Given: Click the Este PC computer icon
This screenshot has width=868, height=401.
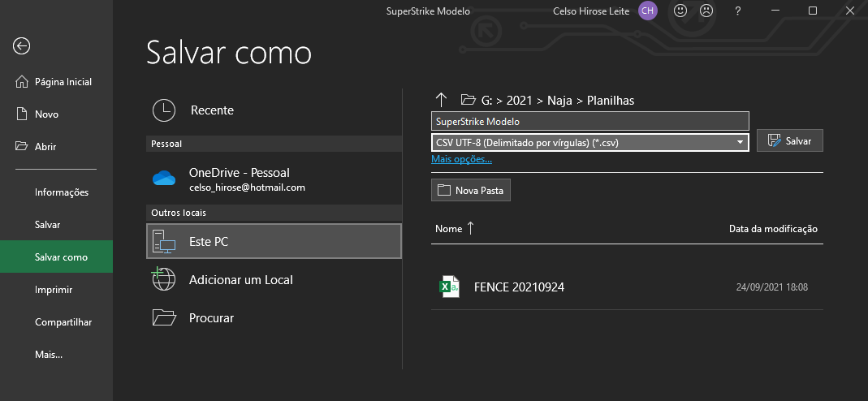Looking at the screenshot, I should coord(164,242).
